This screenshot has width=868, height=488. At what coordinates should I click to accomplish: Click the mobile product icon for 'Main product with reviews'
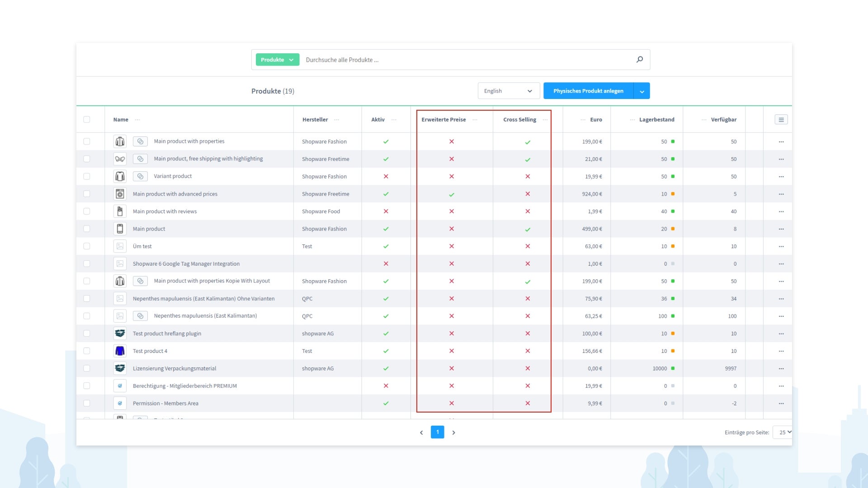click(120, 211)
